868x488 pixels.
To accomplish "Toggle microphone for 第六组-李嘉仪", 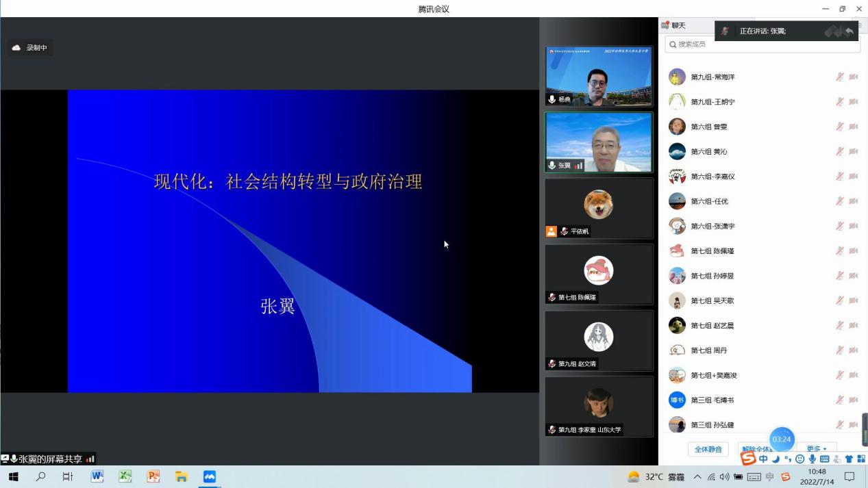I will point(839,177).
